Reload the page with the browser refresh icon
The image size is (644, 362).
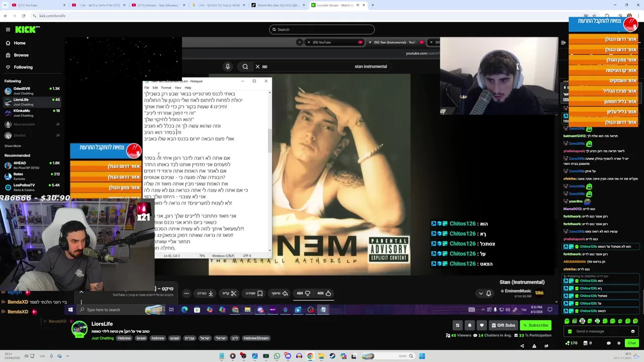25,16
